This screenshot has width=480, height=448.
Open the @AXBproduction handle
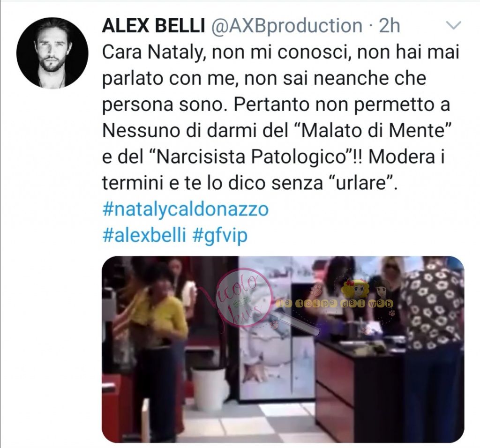pos(287,26)
